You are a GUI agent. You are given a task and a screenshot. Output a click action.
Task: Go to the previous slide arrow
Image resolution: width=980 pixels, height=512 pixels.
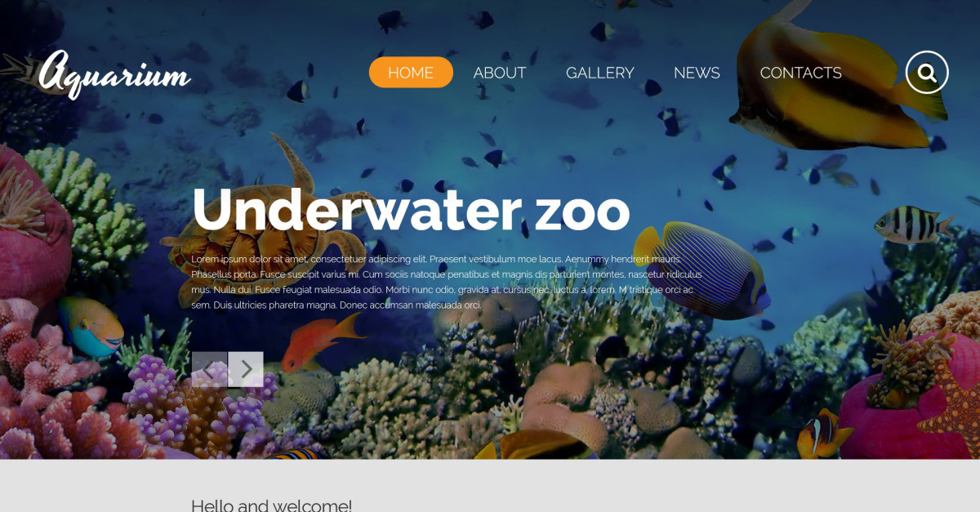coord(209,369)
